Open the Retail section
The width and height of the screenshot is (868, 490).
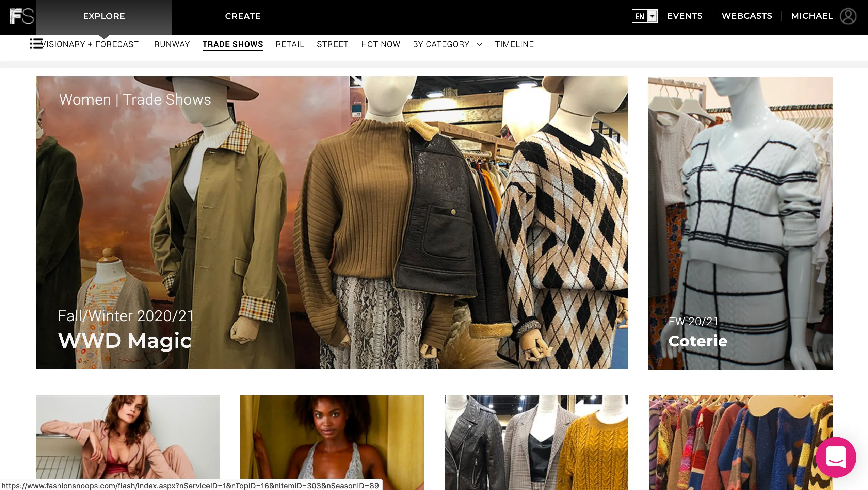point(290,44)
